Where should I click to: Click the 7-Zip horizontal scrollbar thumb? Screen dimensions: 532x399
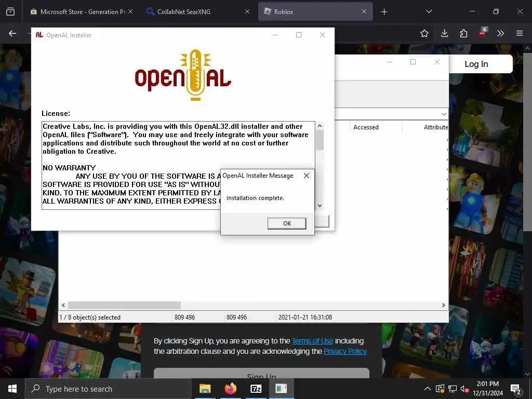pos(125,305)
